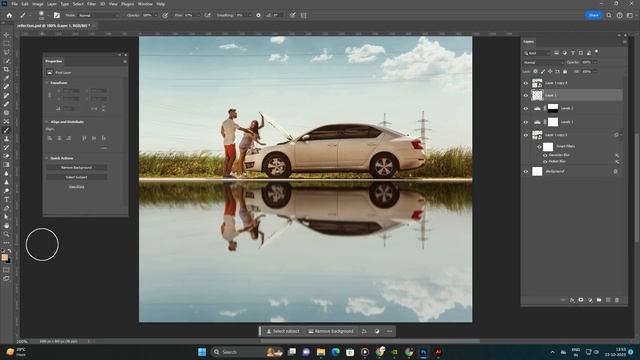Toggle Gaussian Blur filter visibility
This screenshot has height=360, width=640.
(x=545, y=155)
